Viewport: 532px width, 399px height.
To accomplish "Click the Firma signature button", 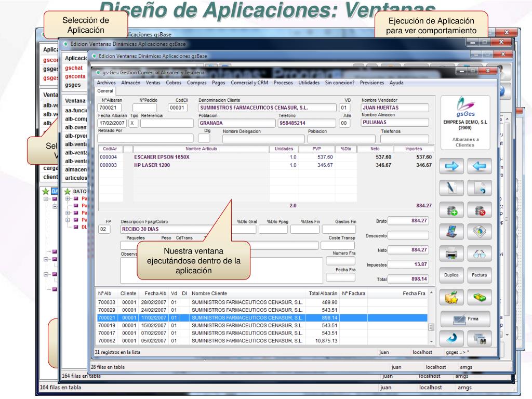I will 465,319.
